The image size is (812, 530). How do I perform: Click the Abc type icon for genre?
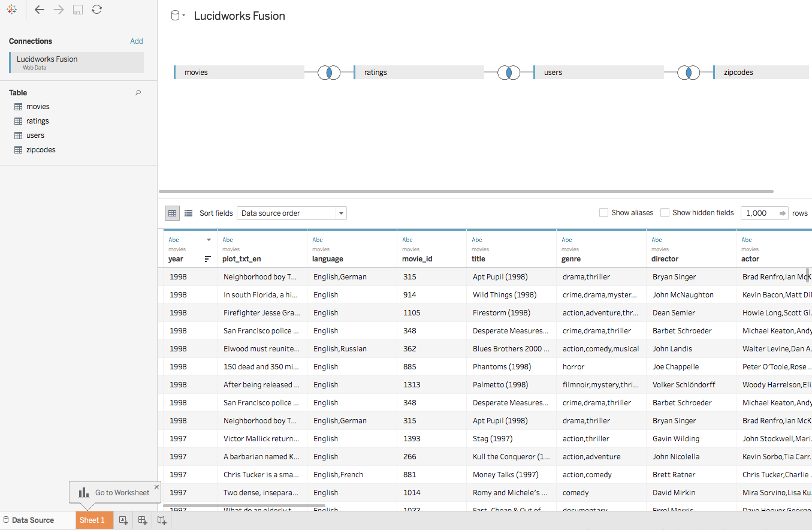point(567,240)
